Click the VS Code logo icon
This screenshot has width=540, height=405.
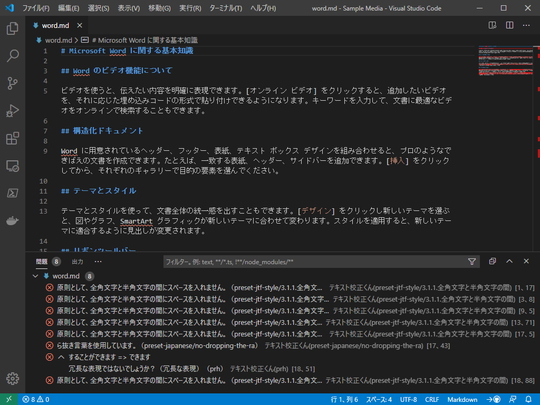9,8
